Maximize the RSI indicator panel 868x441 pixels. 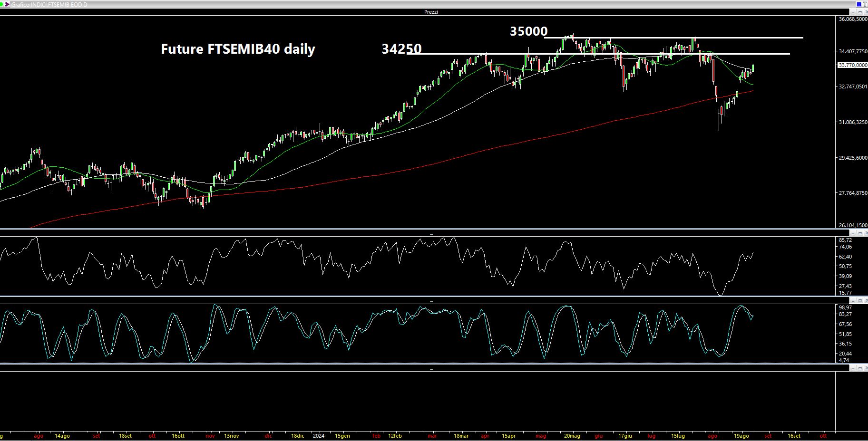860,233
